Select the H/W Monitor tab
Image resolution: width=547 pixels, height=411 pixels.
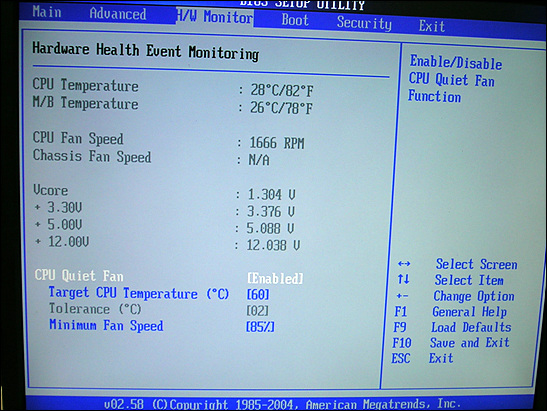tap(215, 16)
